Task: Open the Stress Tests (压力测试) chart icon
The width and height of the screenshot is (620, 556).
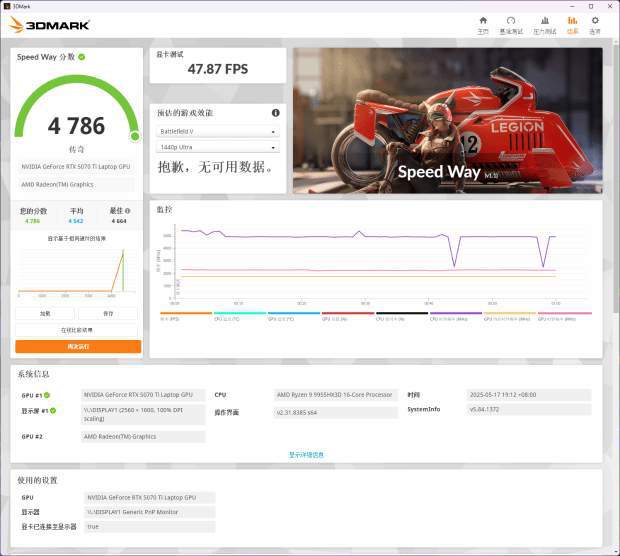Action: click(x=544, y=21)
